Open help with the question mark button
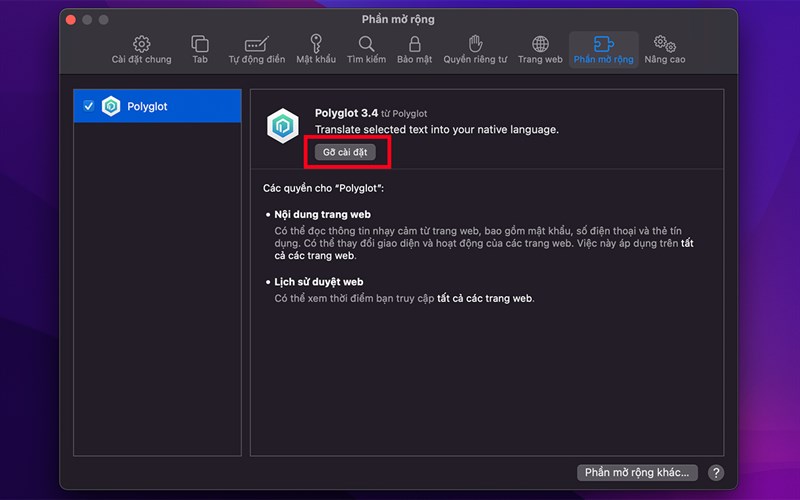 pos(716,472)
